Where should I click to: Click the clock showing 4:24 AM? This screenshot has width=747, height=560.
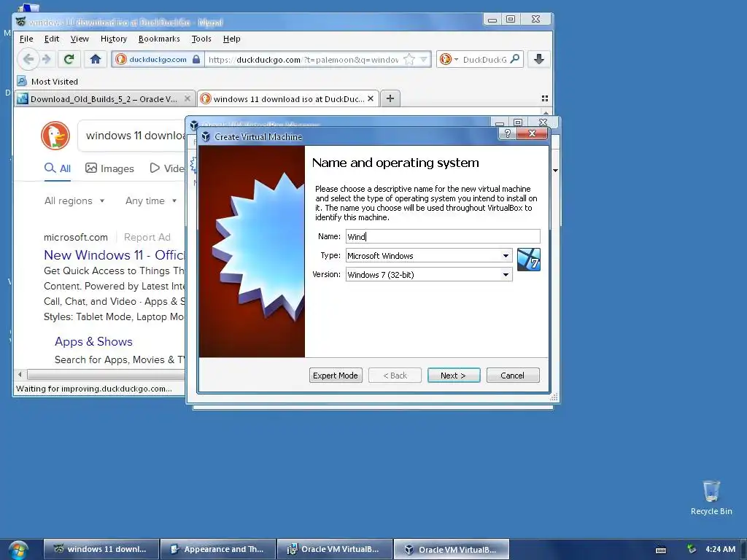pyautogui.click(x=720, y=549)
